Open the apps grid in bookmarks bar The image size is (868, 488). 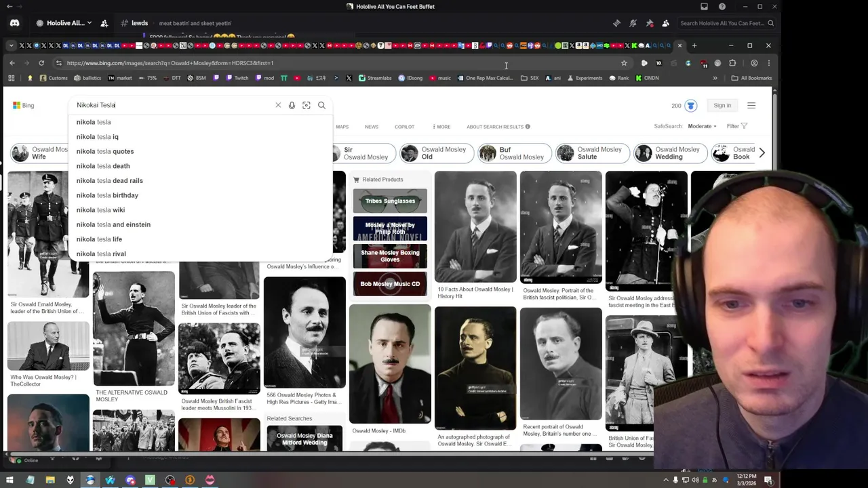click(11, 78)
